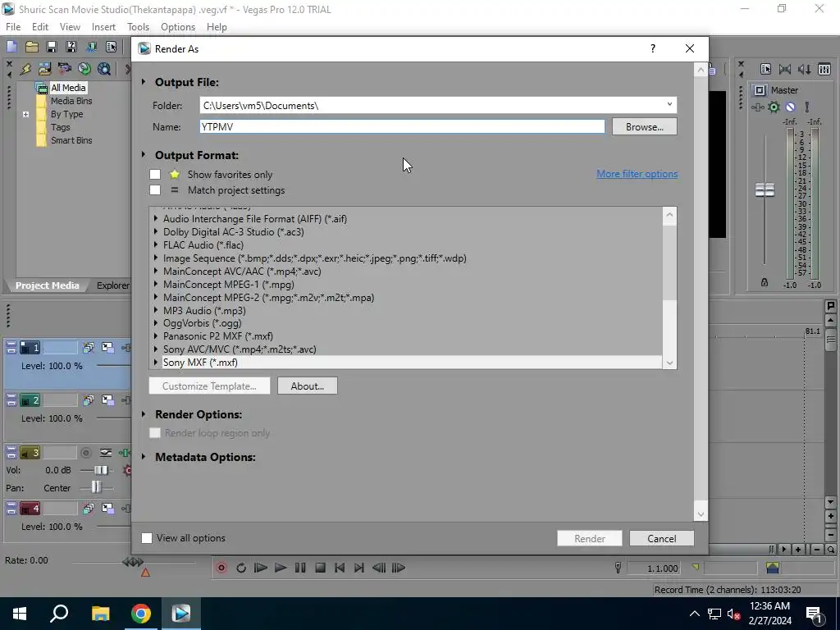
Task: Open the Folder path dropdown
Action: pyautogui.click(x=669, y=104)
